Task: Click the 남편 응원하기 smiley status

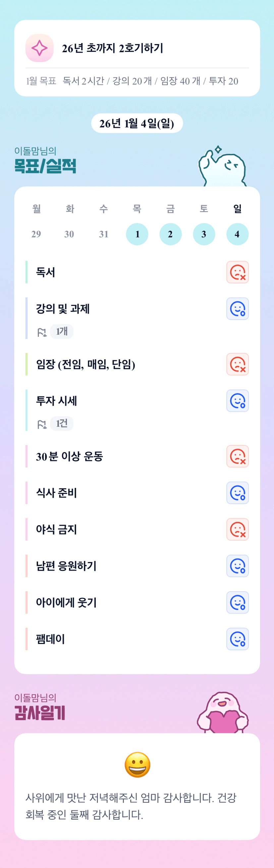Action: (x=237, y=566)
